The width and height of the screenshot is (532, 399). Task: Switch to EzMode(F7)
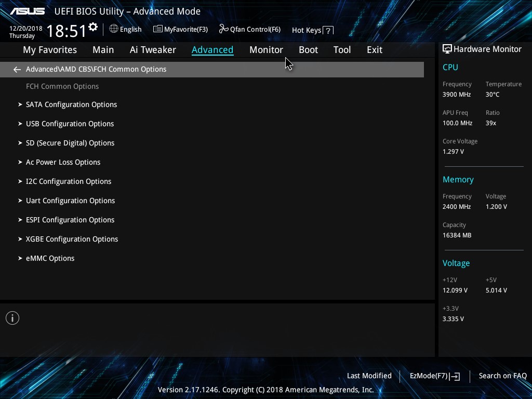(x=435, y=376)
